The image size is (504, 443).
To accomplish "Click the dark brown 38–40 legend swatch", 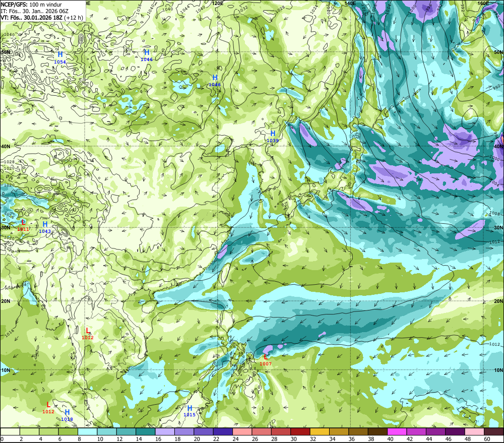I will click(x=377, y=431).
